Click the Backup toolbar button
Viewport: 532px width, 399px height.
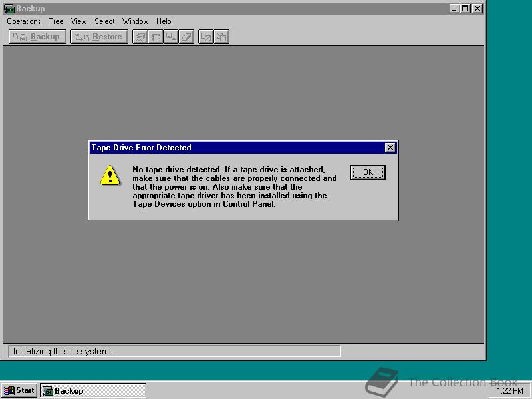37,37
